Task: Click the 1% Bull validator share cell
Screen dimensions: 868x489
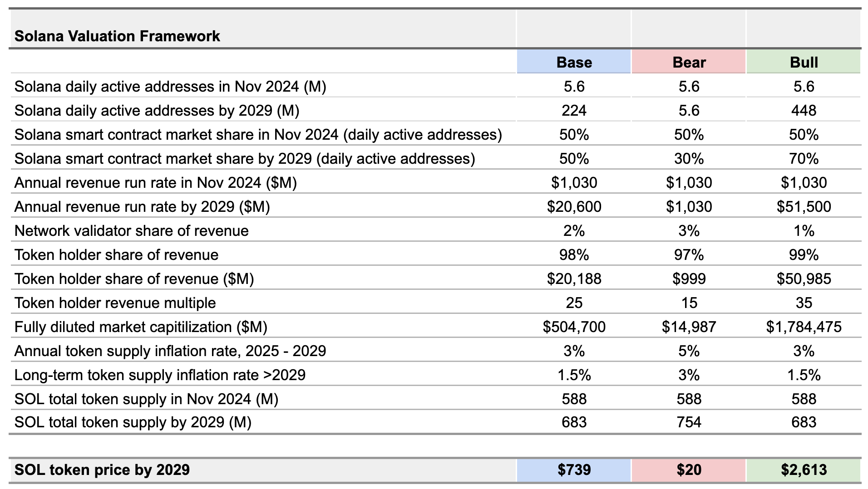Action: [x=804, y=230]
